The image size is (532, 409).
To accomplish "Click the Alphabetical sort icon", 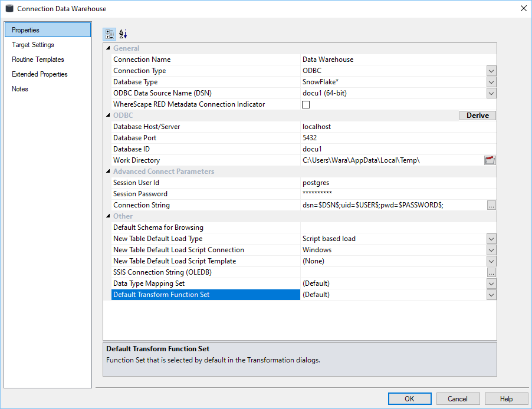I will click(123, 34).
